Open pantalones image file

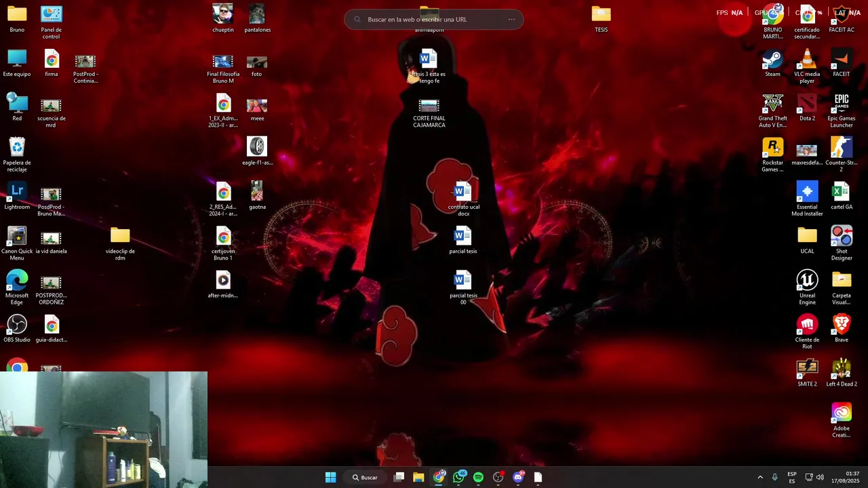[257, 19]
